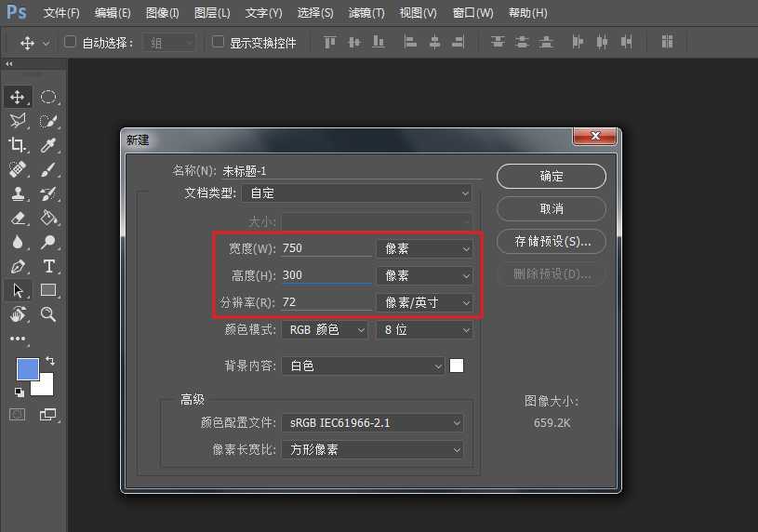Select the Crop tool in toolbar

[x=18, y=144]
